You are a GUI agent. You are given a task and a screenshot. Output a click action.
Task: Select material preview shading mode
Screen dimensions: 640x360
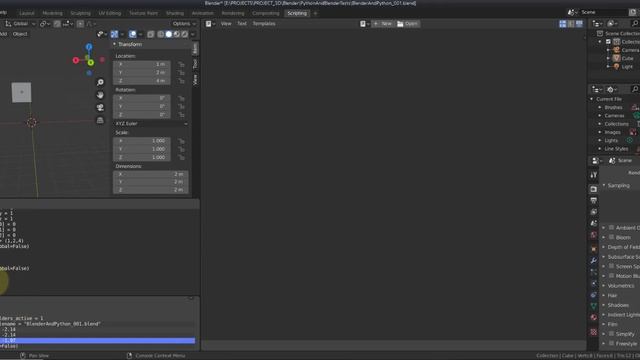click(176, 34)
